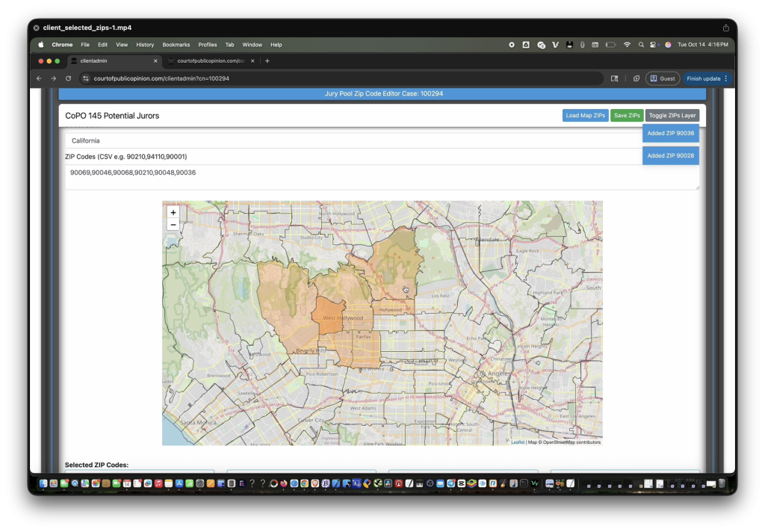Open the Chrome three-dot menu beside Finish update
This screenshot has height=532, width=765.
coord(726,78)
